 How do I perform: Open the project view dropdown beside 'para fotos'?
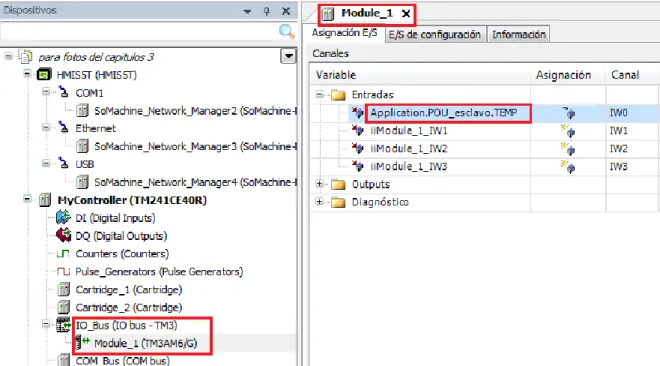click(288, 56)
